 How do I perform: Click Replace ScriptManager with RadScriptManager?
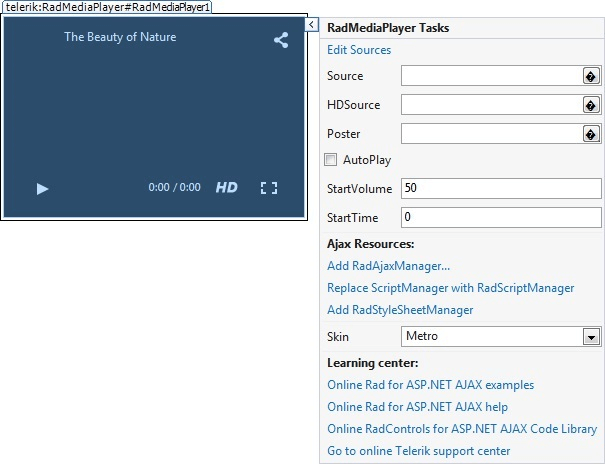[450, 288]
